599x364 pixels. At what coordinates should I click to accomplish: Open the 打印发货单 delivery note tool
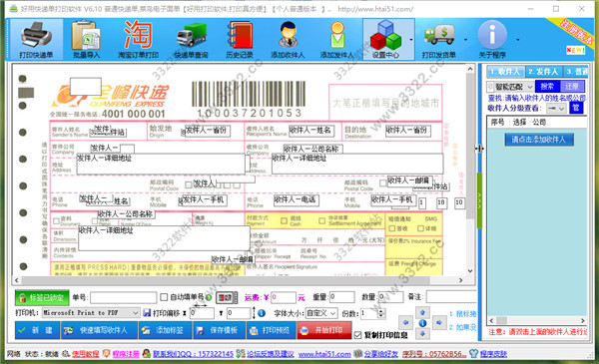(439, 39)
